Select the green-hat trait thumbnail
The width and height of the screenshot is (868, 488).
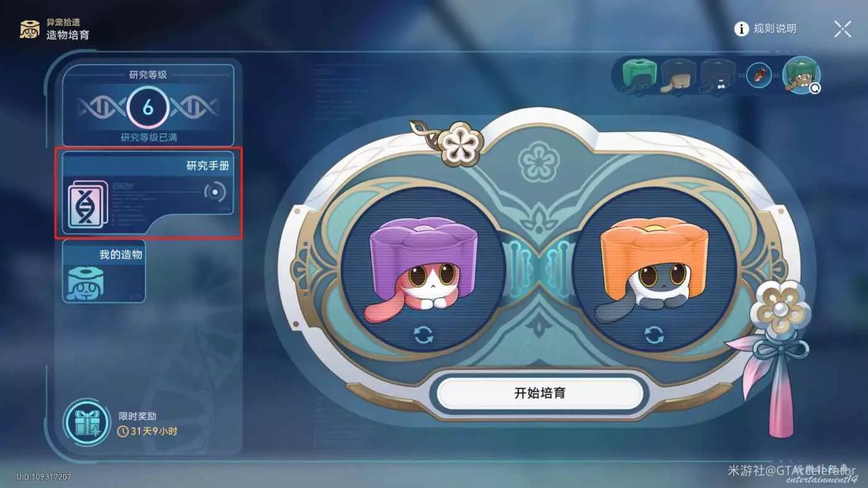pos(639,76)
